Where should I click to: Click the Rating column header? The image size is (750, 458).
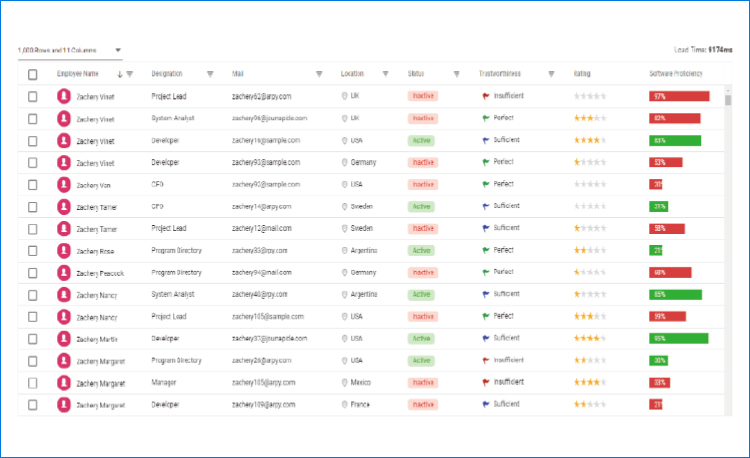(x=582, y=74)
